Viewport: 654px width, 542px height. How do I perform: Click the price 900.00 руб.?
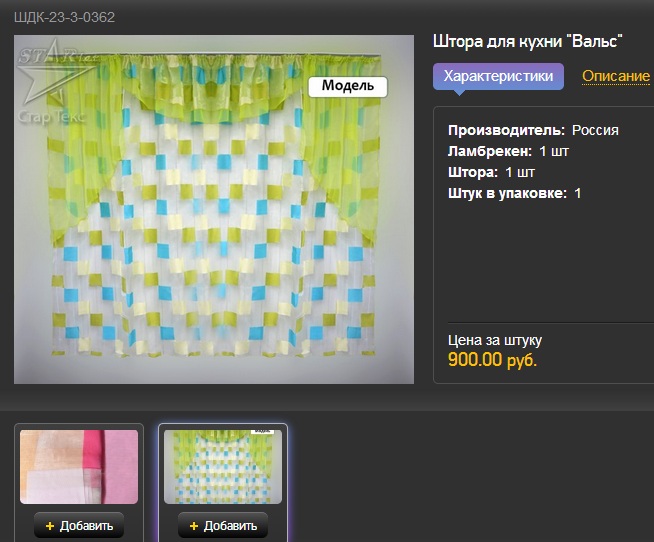pyautogui.click(x=492, y=360)
